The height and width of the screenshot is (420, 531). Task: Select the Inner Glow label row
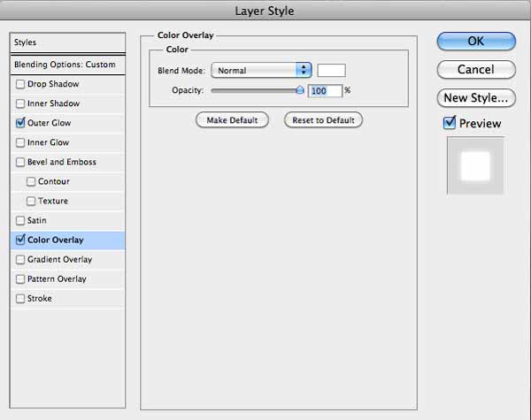48,142
